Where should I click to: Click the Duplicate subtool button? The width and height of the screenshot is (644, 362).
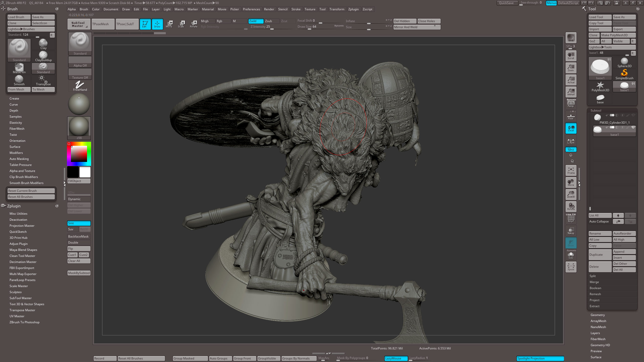[600, 255]
